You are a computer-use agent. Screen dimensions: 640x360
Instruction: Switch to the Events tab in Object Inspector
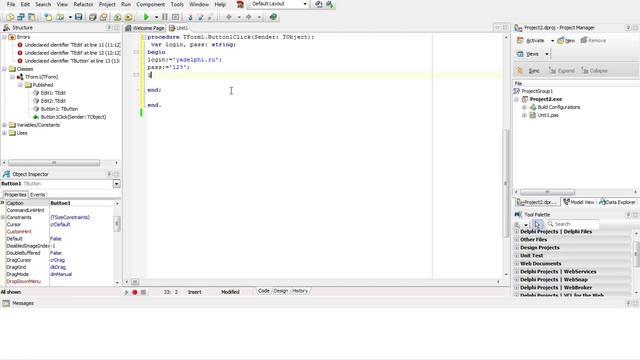[x=38, y=195]
